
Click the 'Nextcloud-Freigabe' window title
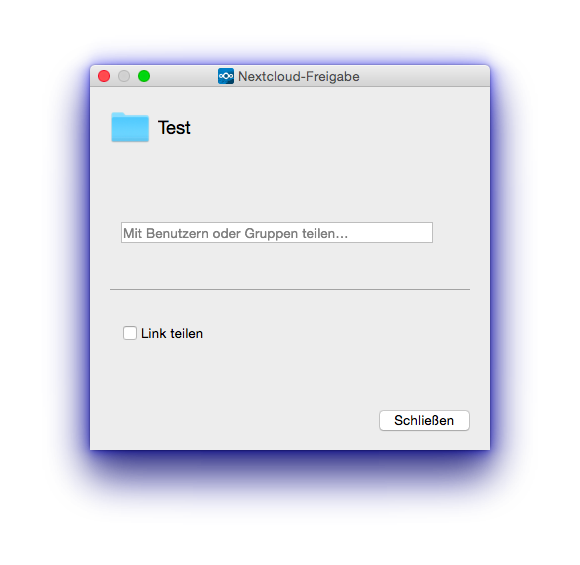[x=299, y=77]
